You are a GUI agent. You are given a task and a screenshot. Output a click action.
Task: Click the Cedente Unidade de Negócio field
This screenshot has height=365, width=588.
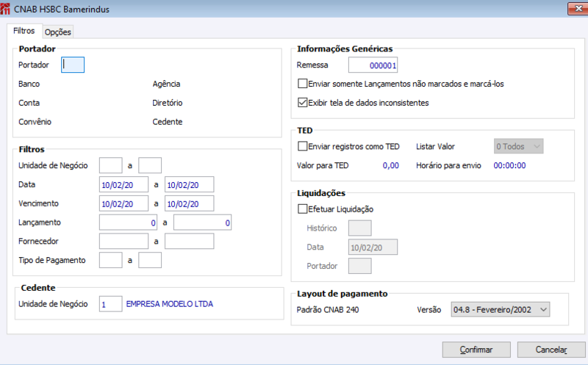(x=110, y=303)
